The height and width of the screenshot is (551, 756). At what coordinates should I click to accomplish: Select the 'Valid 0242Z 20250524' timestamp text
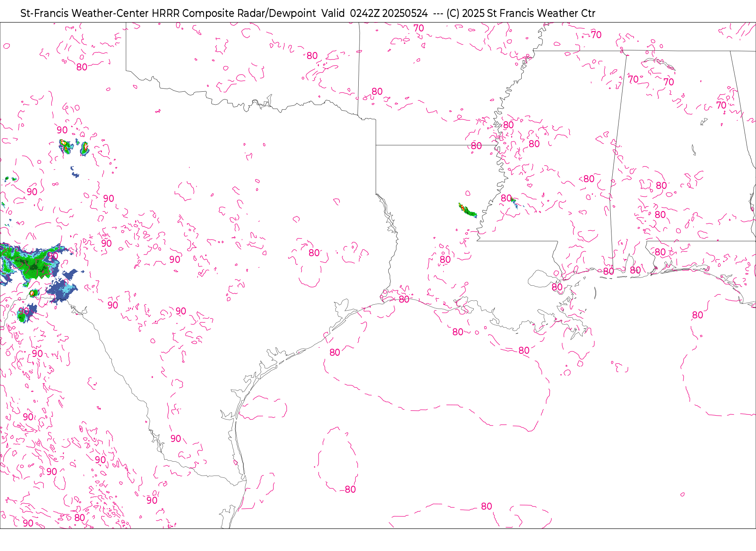pos(374,13)
